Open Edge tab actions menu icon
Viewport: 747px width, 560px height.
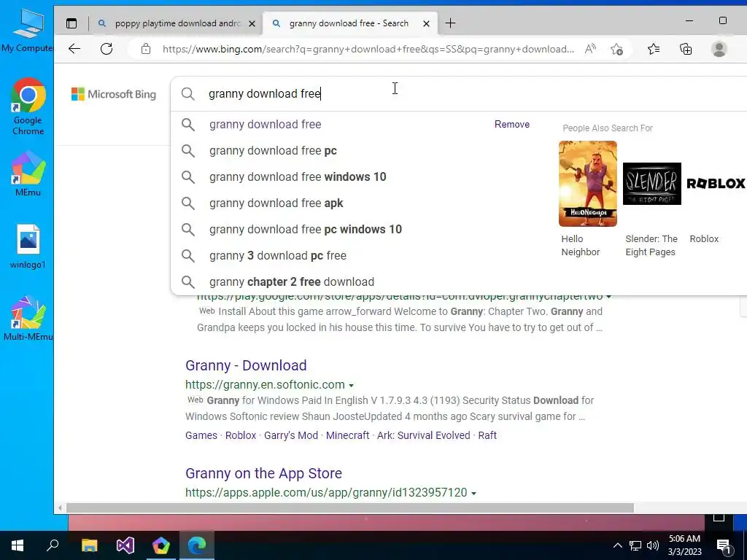click(x=71, y=23)
